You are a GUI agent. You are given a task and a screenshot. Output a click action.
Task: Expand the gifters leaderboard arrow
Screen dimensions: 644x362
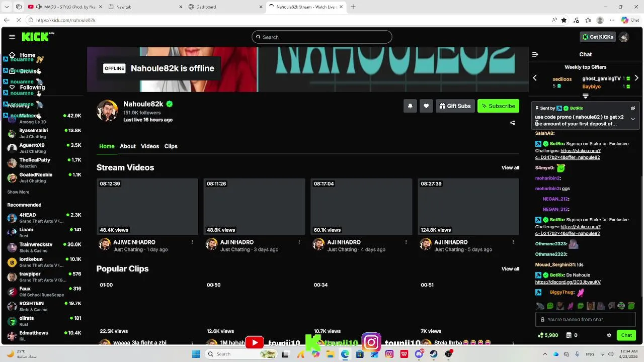coord(586,96)
